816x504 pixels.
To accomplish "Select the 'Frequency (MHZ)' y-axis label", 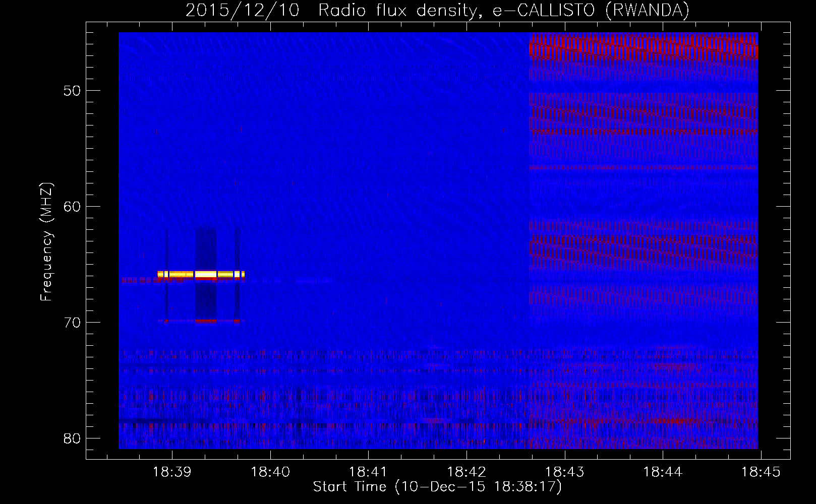I will (46, 242).
